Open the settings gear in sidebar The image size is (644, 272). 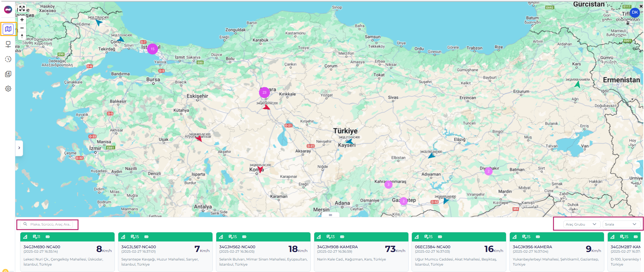tap(8, 89)
